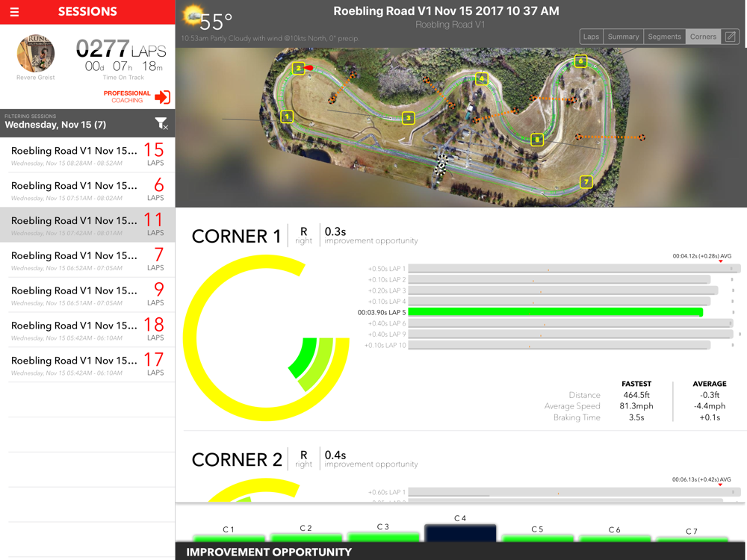Image resolution: width=747 pixels, height=560 pixels.
Task: Select the green LAP 5 bar
Action: click(x=556, y=312)
